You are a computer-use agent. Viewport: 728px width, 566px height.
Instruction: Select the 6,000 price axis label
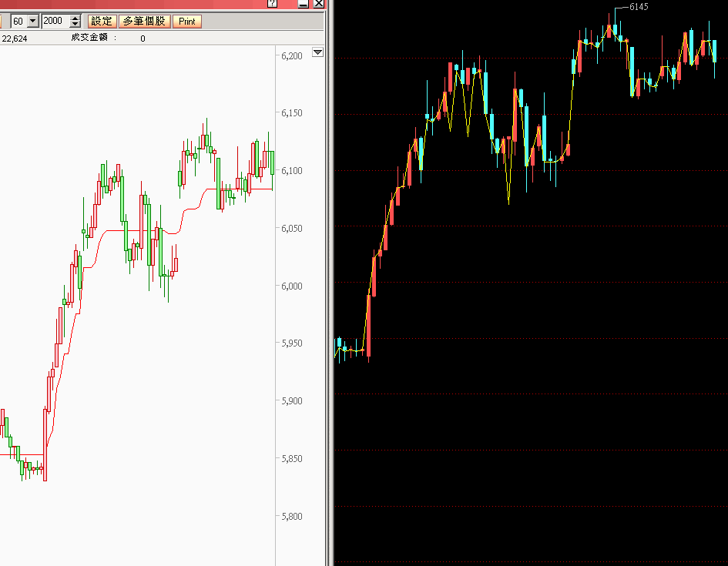click(x=291, y=286)
